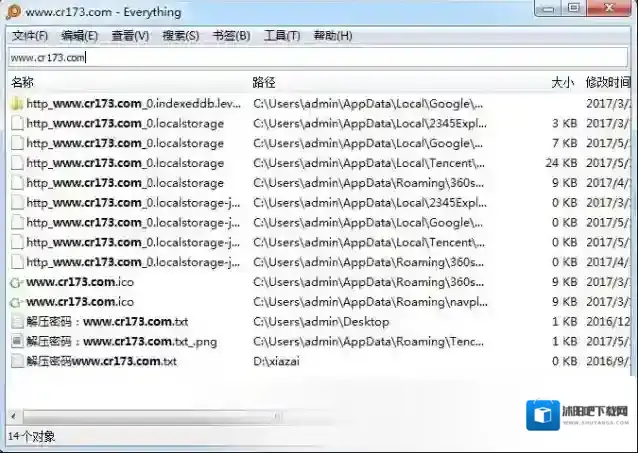Screen dimensions: 638x453
Task: Select http_www.cr173.com_0.indexeddb.lev... file name
Action: pyautogui.click(x=133, y=104)
